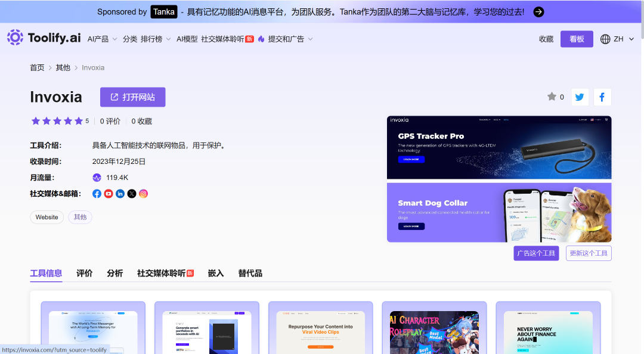The height and width of the screenshot is (354, 644).
Task: Open the Repurpose Your Content card
Action: point(321,328)
